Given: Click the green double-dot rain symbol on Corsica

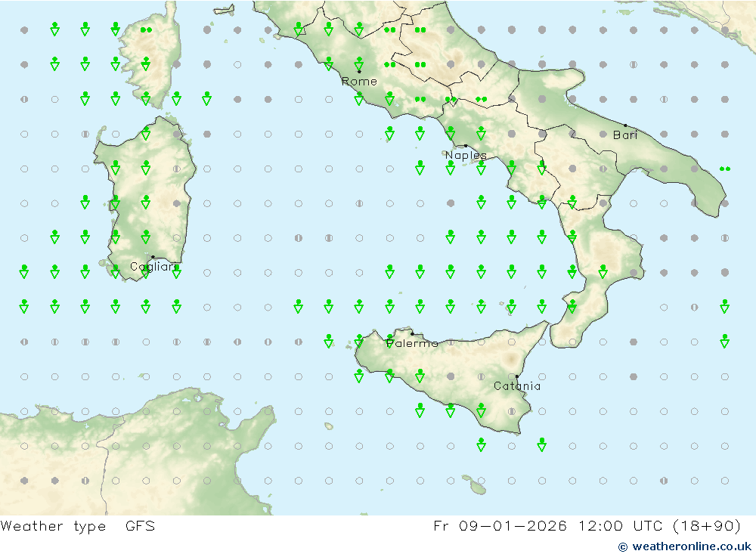Looking at the screenshot, I should (146, 30).
